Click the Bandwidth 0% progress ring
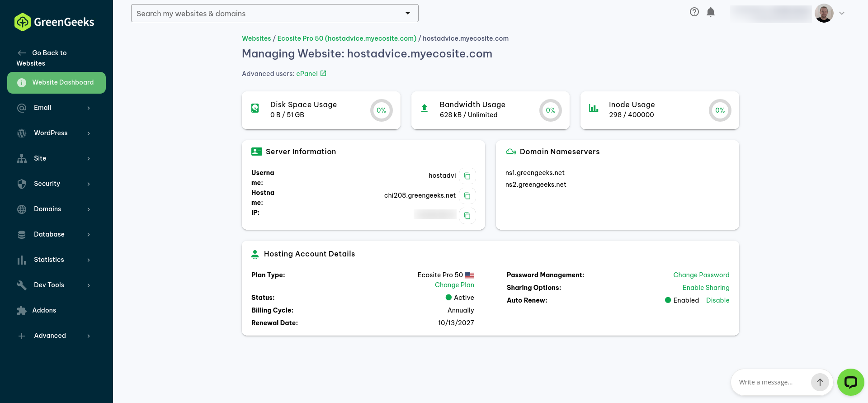The width and height of the screenshot is (868, 403). pos(551,110)
